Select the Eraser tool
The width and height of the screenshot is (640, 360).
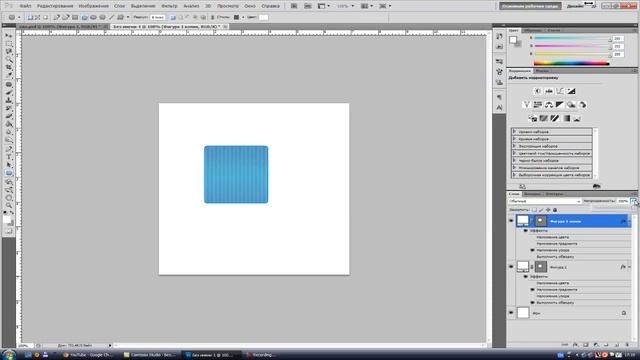click(x=9, y=116)
